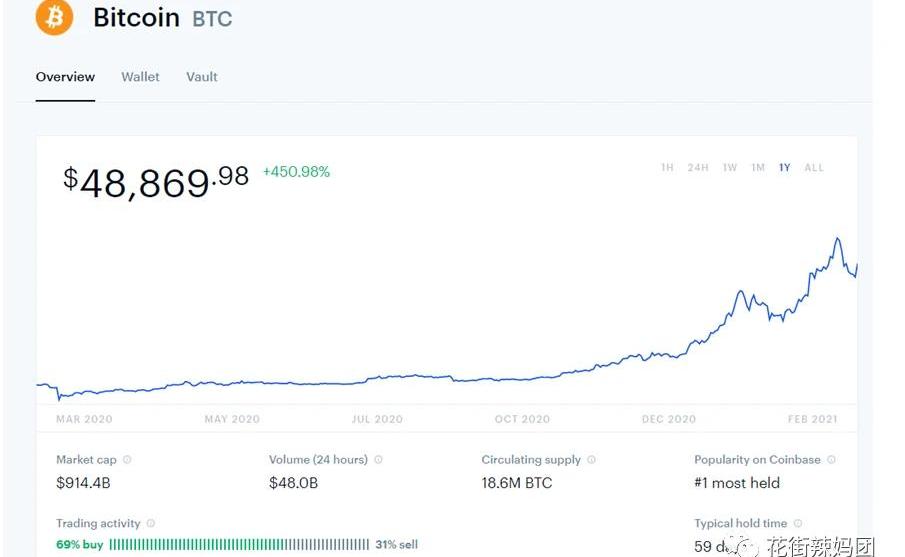
Task: Click the +450.98% percentage change label
Action: (296, 171)
